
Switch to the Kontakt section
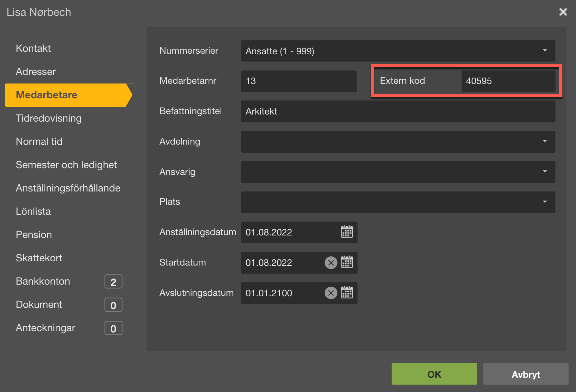[x=33, y=49]
